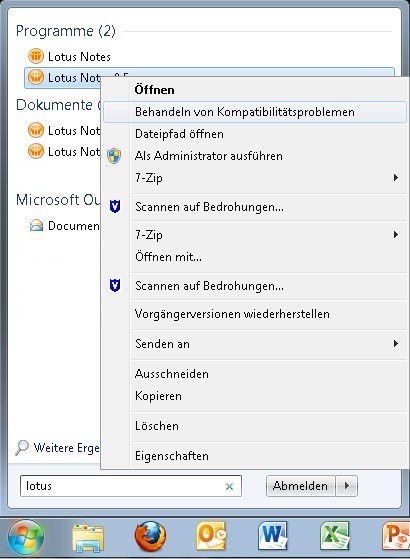
Task: Open the Windows Start orb
Action: [26, 538]
